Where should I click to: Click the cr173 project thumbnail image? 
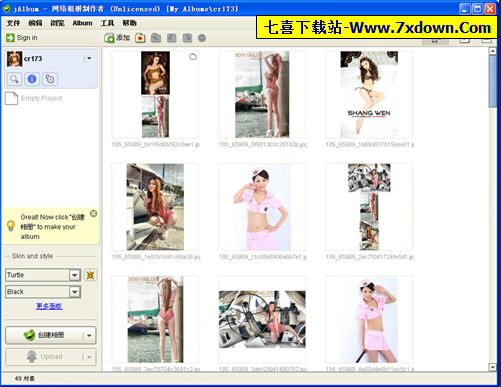coord(14,59)
